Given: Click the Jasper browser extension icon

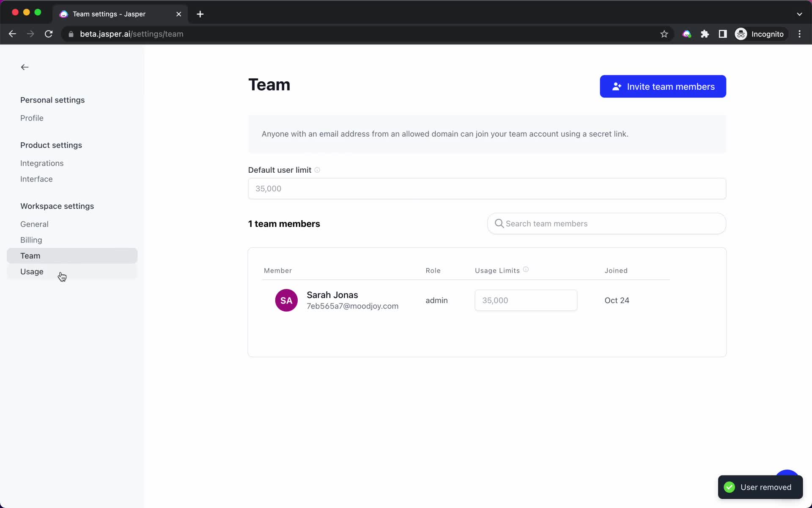Looking at the screenshot, I should coord(687,34).
